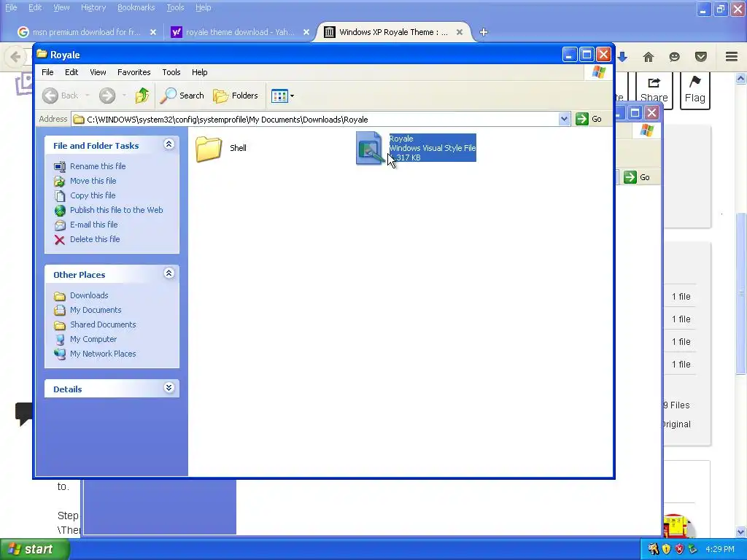This screenshot has height=560, width=747.
Task: Click the system tray clock 4:29 PM
Action: click(719, 549)
